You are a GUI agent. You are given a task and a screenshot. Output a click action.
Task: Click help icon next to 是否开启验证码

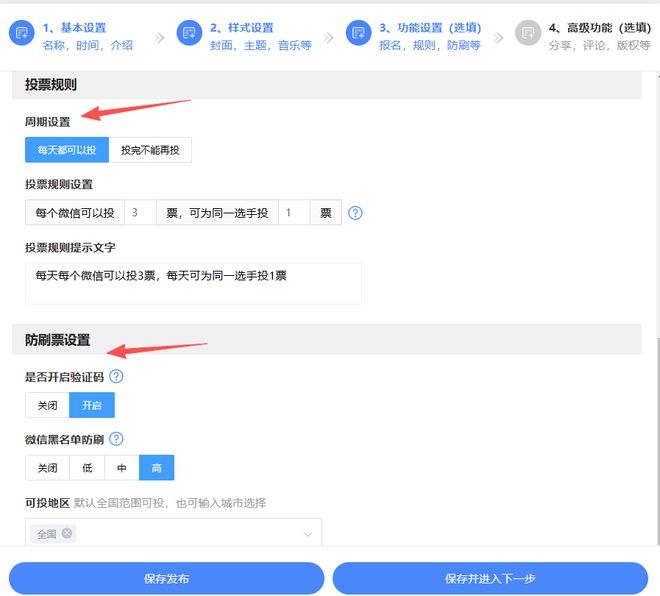(116, 377)
